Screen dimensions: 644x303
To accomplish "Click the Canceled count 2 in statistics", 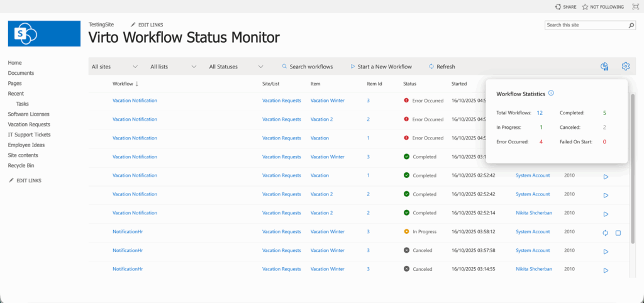I will 604,127.
